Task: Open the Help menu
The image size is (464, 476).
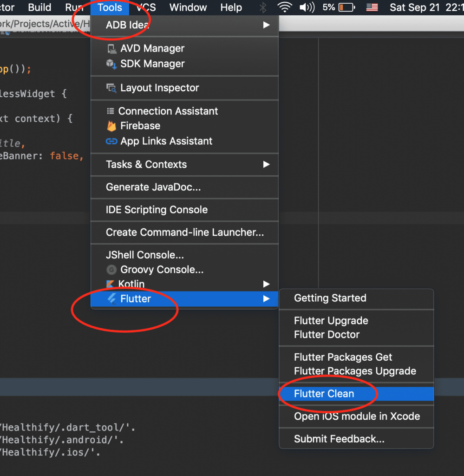Action: [231, 7]
